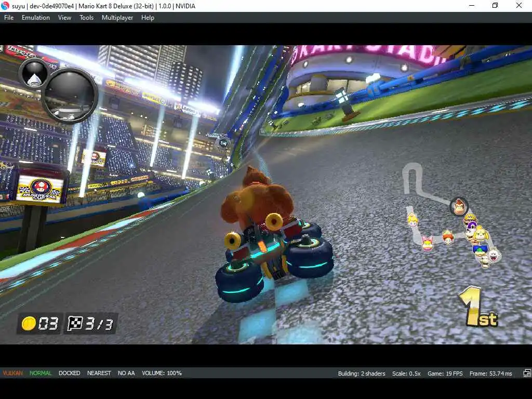Click the large empty item slot circle
The width and height of the screenshot is (532, 399).
pos(70,96)
